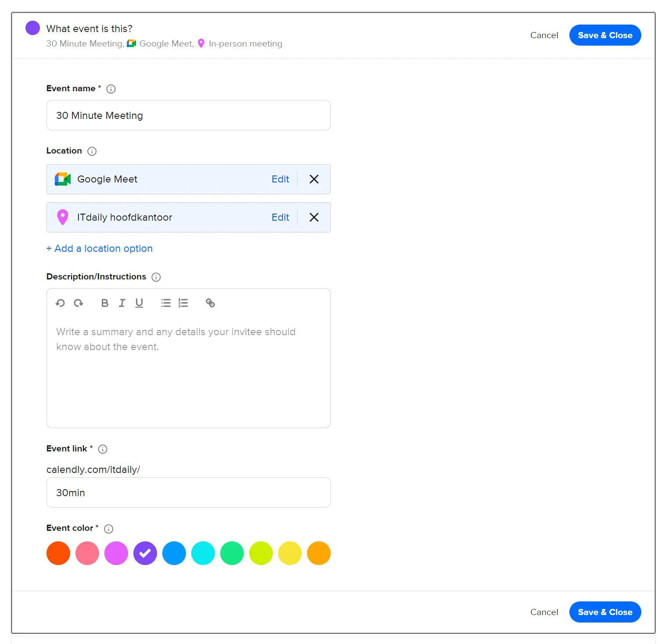Insert a hyperlink in description
665x644 pixels.
210,303
